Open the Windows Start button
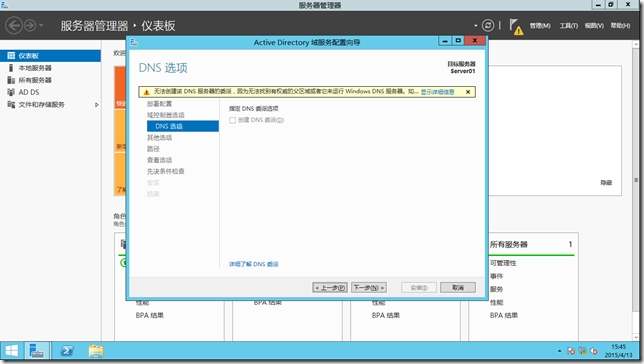Viewport: 644px width, 364px height. [12, 351]
